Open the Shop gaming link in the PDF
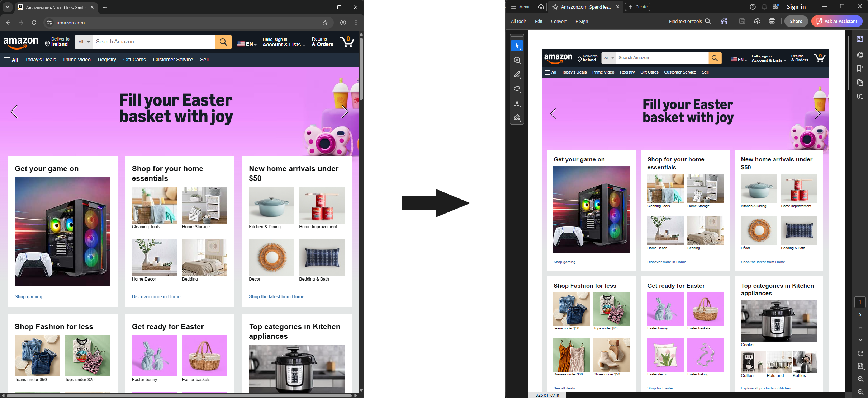The height and width of the screenshot is (398, 868). [x=564, y=262]
